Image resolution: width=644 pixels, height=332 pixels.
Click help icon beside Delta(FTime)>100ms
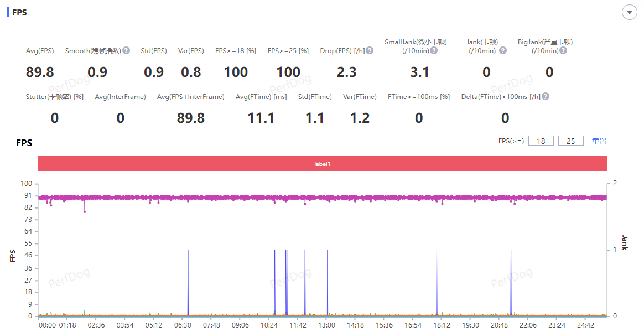[546, 97]
